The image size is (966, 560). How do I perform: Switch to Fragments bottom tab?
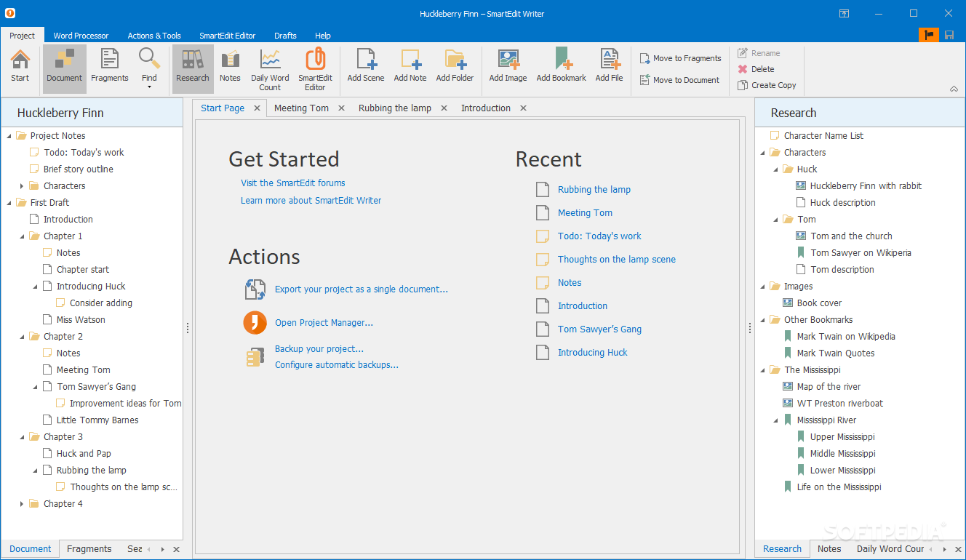tap(89, 549)
